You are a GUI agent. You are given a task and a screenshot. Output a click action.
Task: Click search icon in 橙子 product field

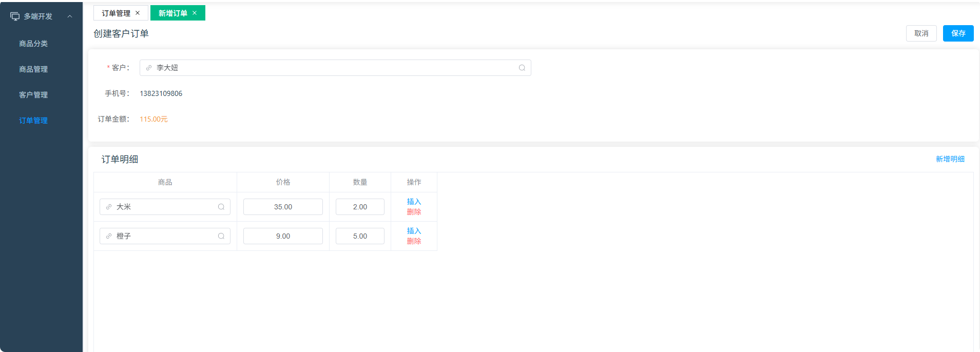click(221, 236)
